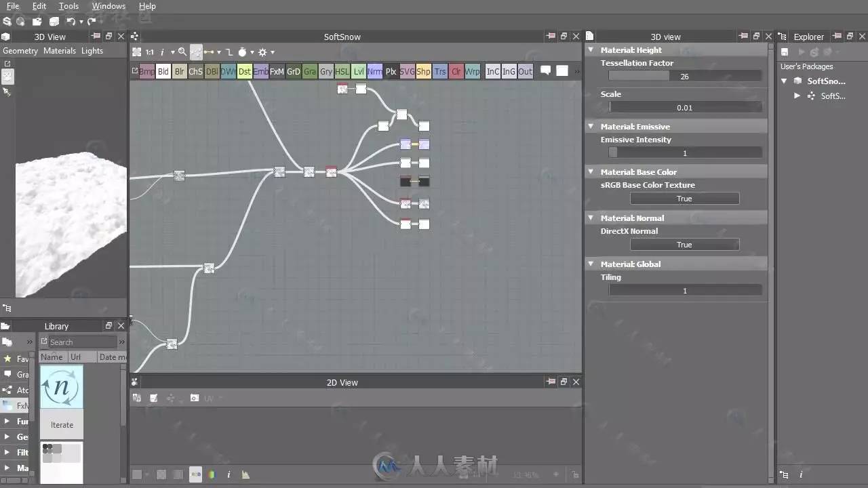868x488 pixels.
Task: Adjust the Tiling slider
Action: click(x=685, y=291)
